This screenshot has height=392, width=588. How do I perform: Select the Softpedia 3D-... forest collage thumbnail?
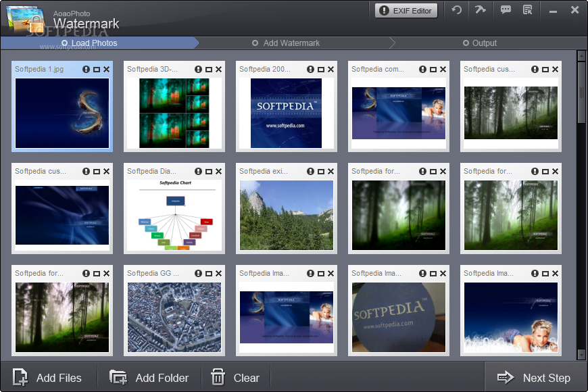pyautogui.click(x=174, y=114)
